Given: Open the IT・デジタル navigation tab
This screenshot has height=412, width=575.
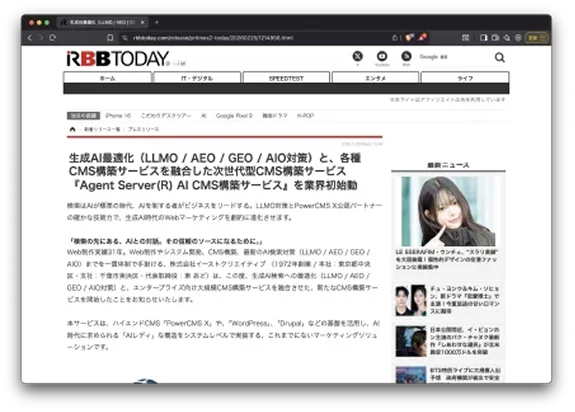Looking at the screenshot, I should (x=197, y=78).
